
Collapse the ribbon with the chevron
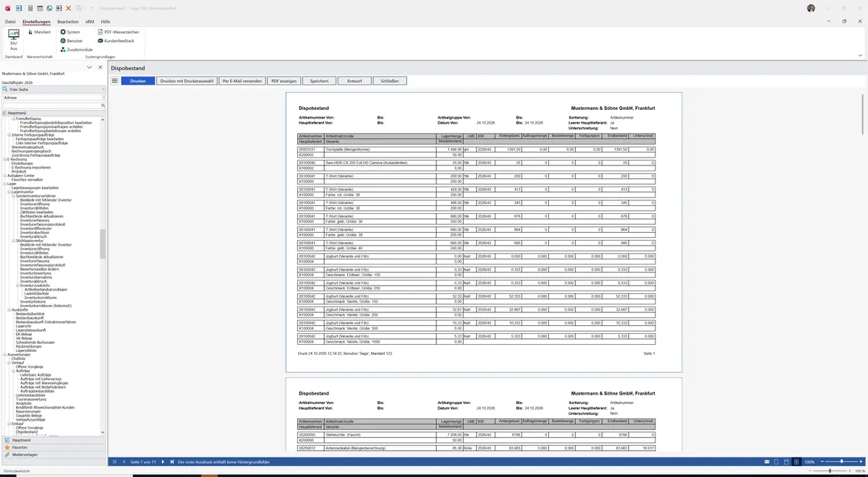[861, 55]
